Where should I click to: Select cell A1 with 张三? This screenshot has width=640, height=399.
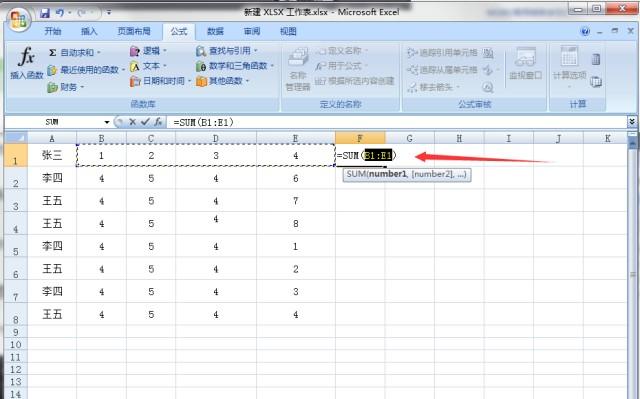pyautogui.click(x=52, y=155)
